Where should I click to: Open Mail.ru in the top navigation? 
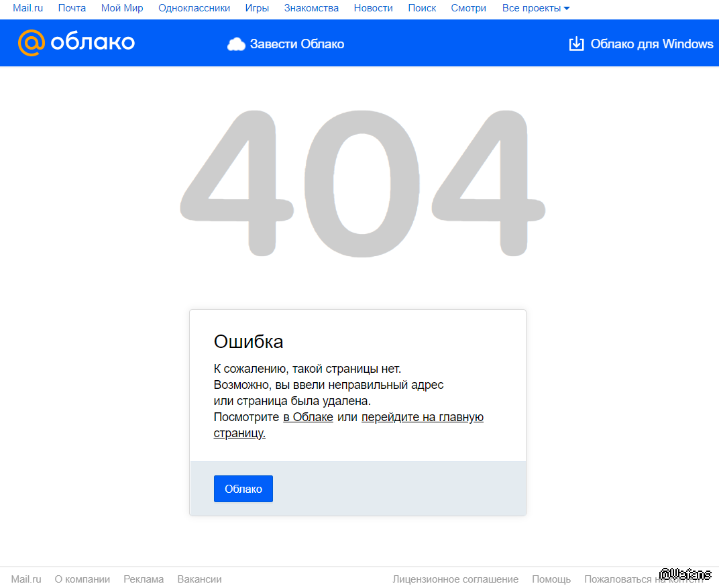coord(28,8)
